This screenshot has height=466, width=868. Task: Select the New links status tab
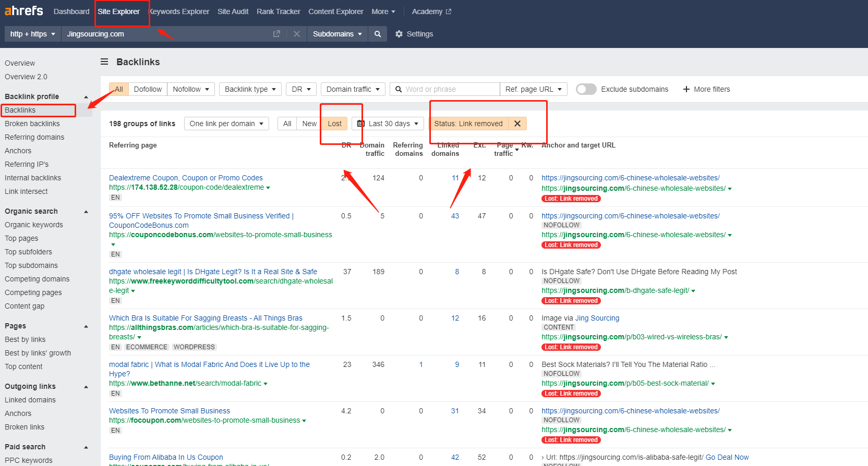pyautogui.click(x=309, y=124)
